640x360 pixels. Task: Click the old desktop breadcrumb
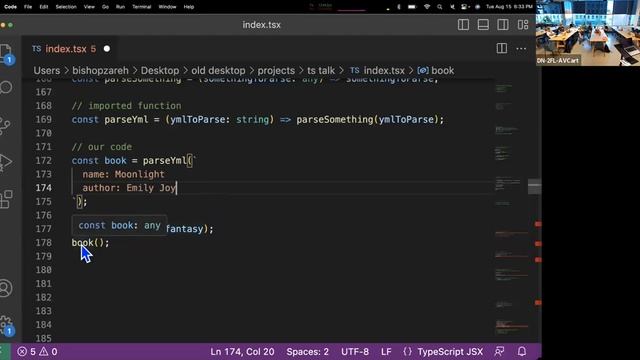point(218,71)
